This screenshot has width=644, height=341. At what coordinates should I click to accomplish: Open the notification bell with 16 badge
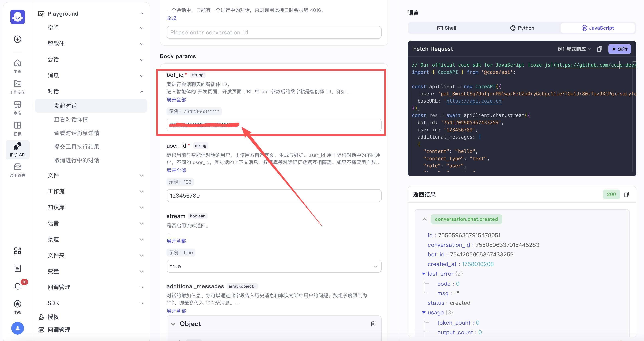pos(17,286)
